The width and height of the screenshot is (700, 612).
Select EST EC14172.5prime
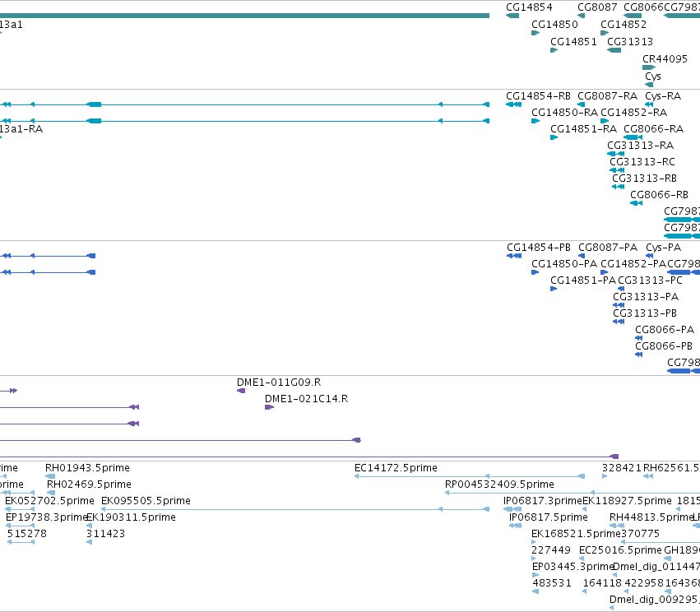pyautogui.click(x=396, y=468)
